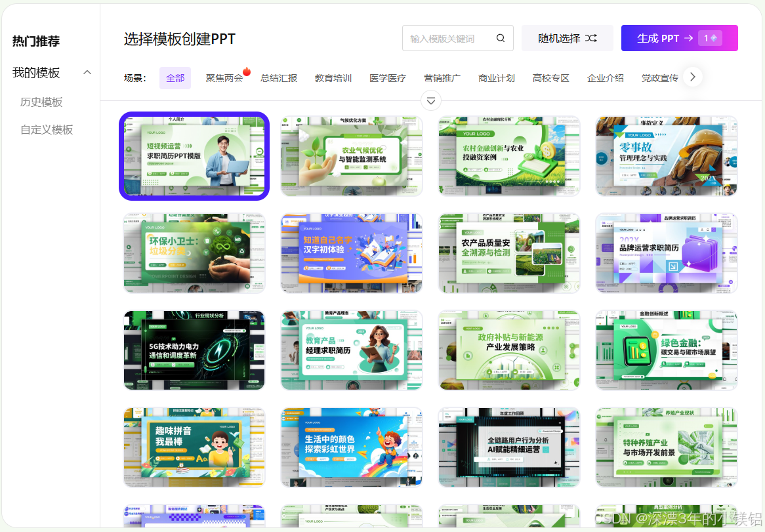765x532 pixels.
Task: Choose 知道自己名字汉字初体验 template
Action: pyautogui.click(x=352, y=253)
